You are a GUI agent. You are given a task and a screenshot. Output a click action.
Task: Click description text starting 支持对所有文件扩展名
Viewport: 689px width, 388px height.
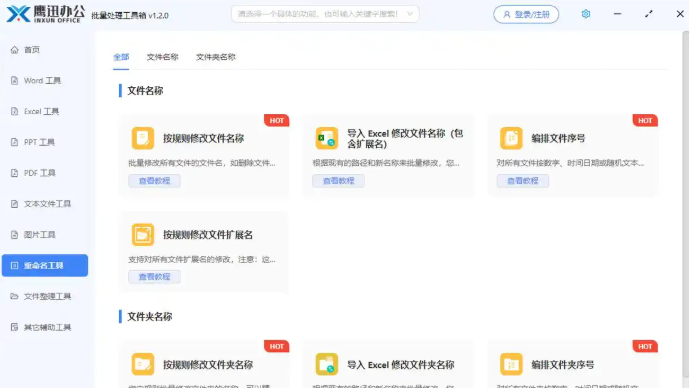pos(202,259)
